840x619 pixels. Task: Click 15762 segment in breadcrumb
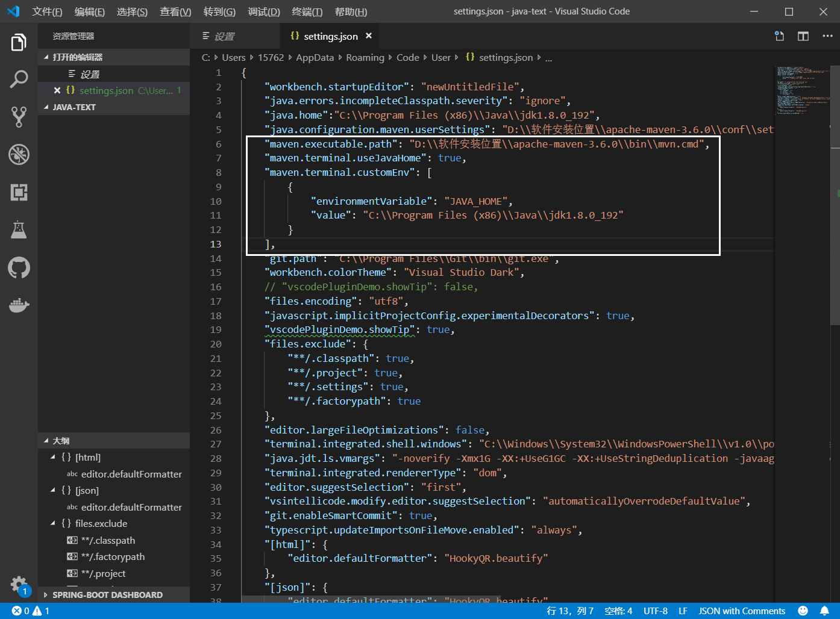point(271,57)
